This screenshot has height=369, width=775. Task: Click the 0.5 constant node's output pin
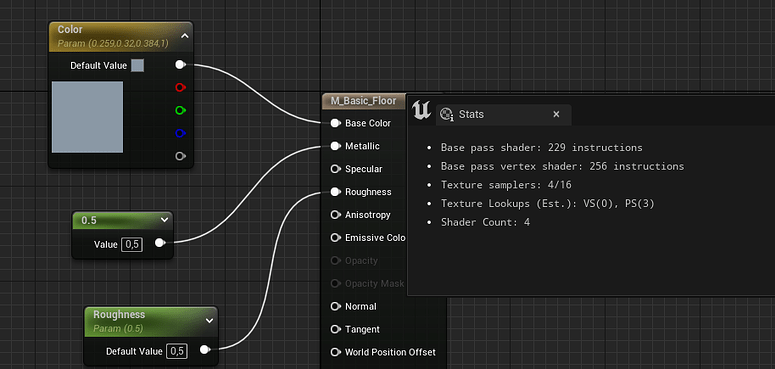click(160, 243)
